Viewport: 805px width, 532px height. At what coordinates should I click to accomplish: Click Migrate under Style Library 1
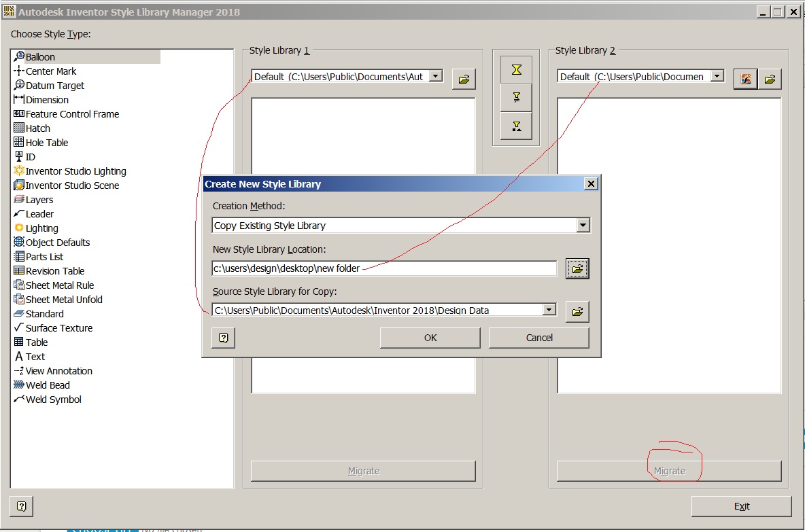click(364, 471)
